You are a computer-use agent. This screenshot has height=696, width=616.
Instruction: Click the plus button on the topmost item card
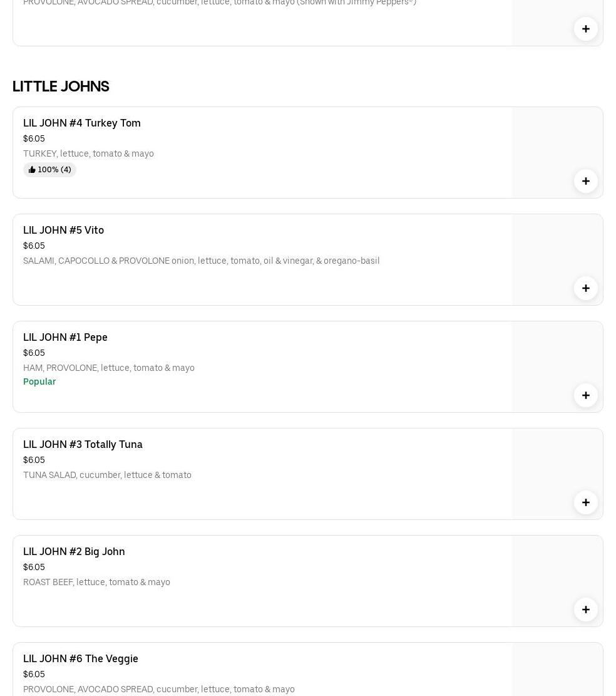click(585, 29)
